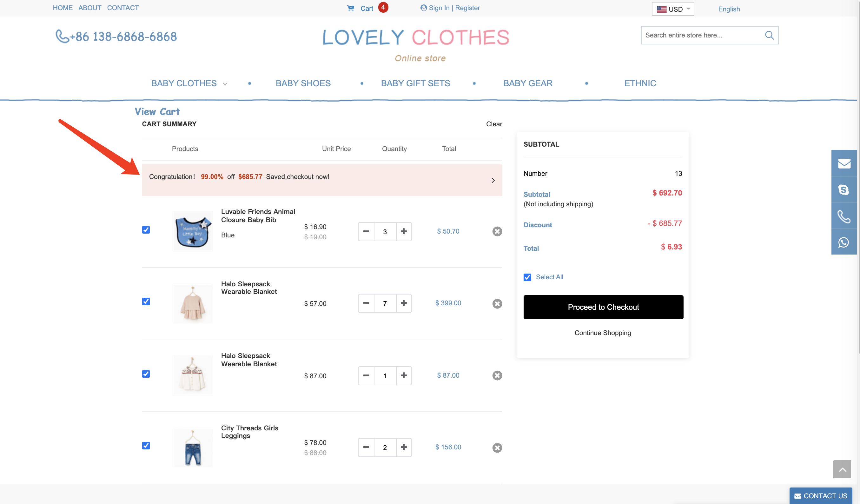The height and width of the screenshot is (504, 860).
Task: Uncheck the Luvable Friends Baby Bib item
Action: point(146,230)
